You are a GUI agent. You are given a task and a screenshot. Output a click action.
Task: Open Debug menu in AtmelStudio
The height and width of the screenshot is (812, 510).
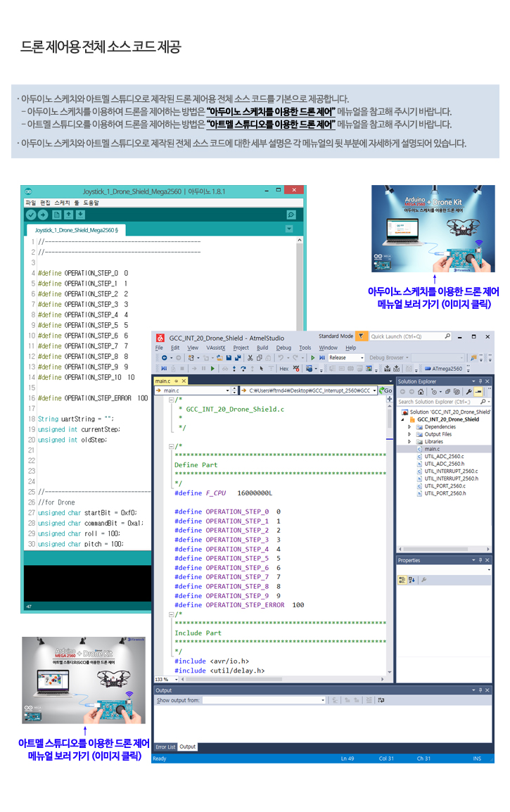tap(283, 348)
